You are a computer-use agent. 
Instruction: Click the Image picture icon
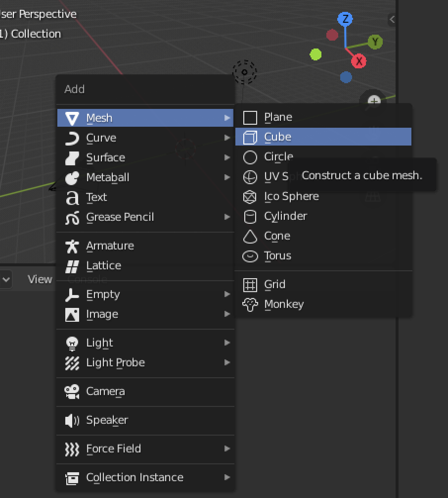click(x=72, y=315)
